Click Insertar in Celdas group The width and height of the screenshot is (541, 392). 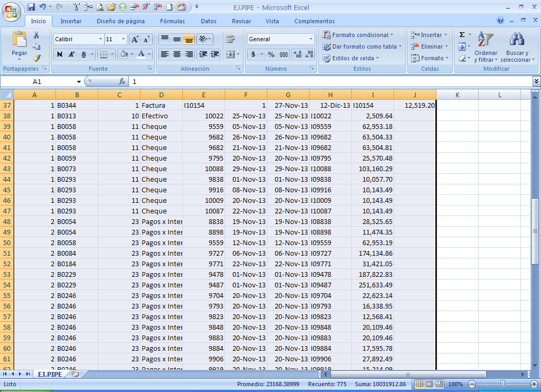tap(429, 35)
